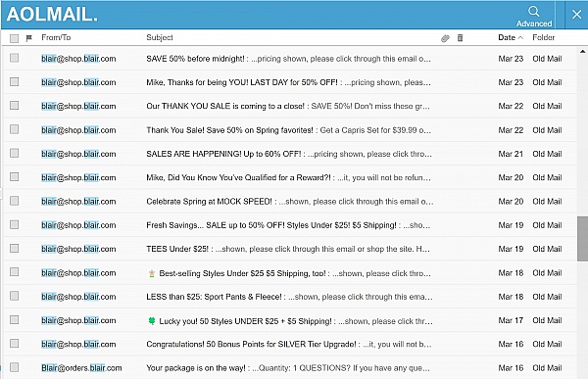Click the flag column header icon
This screenshot has height=379, width=588.
29,38
